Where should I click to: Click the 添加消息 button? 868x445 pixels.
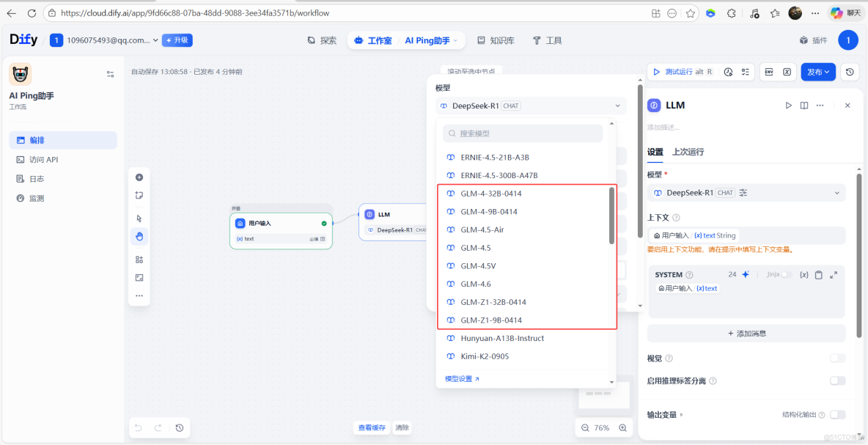tap(746, 333)
